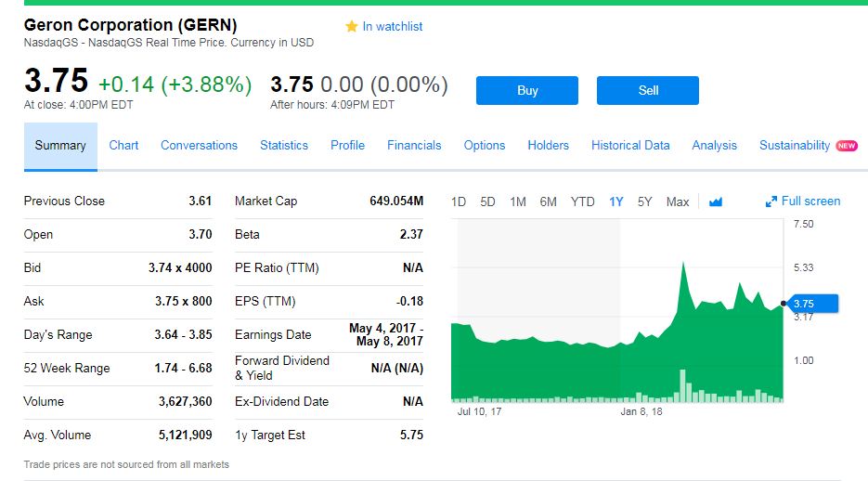
Task: Click 52 Week Range value 1.74 - 6.68
Action: click(183, 368)
